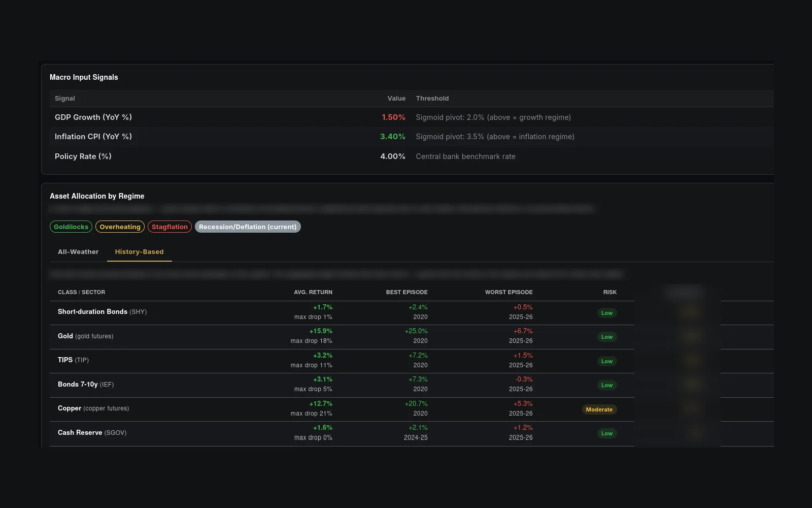Viewport: 812px width, 508px height.
Task: Click the Bonds 7-10y (IEF) row label
Action: 86,385
